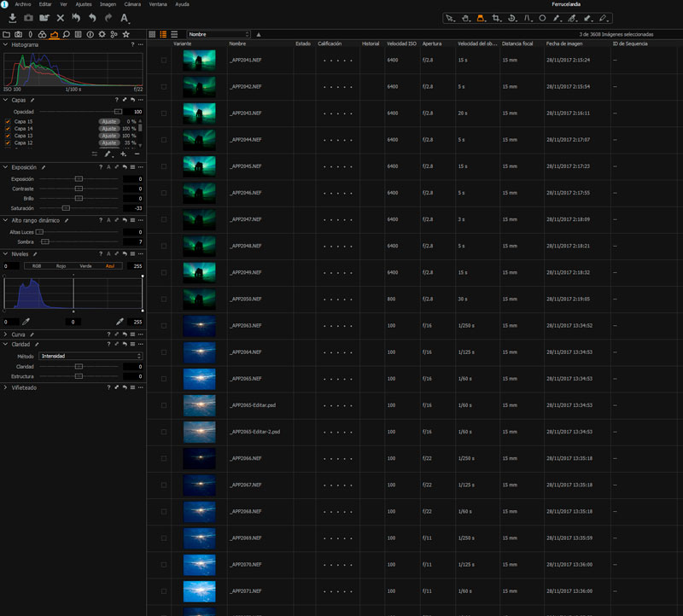Sort by the Fecha de imagen column header
Screen dimensions: 683x616
click(x=564, y=44)
